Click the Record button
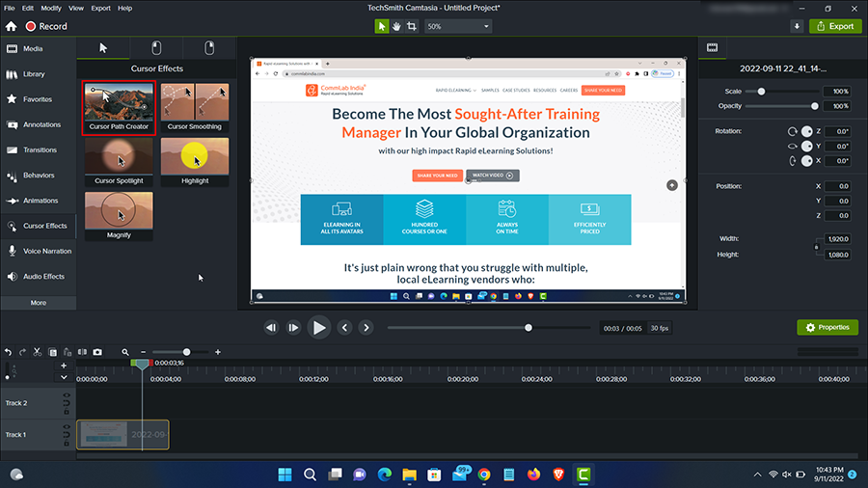Screen dimensions: 868x488 (46, 26)
